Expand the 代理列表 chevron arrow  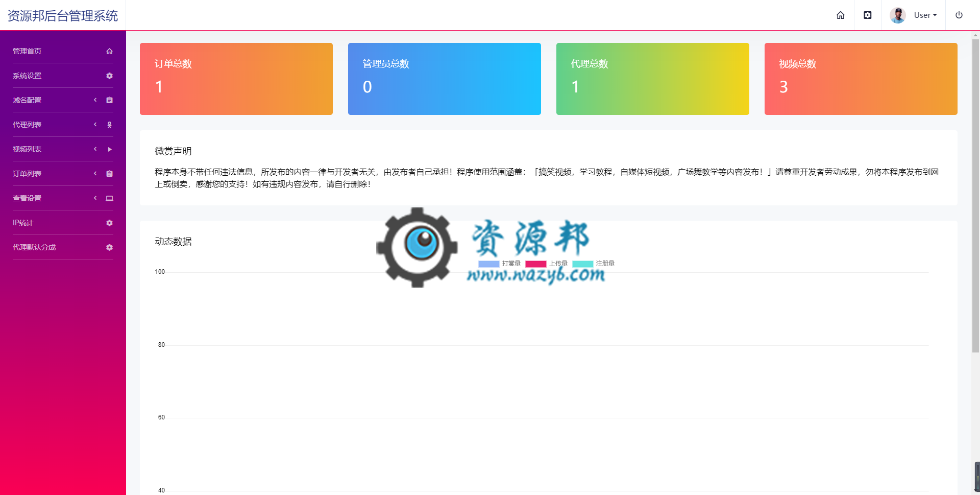(x=95, y=125)
